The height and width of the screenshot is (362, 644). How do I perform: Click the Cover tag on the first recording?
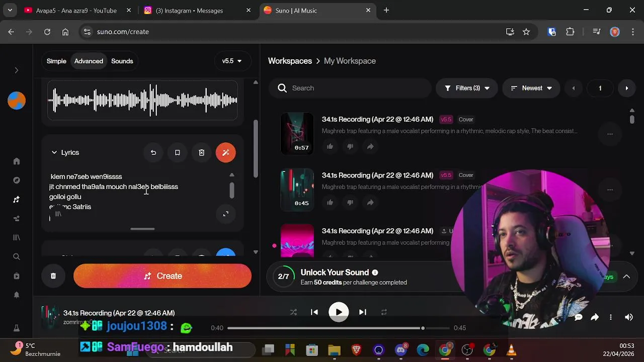466,120
